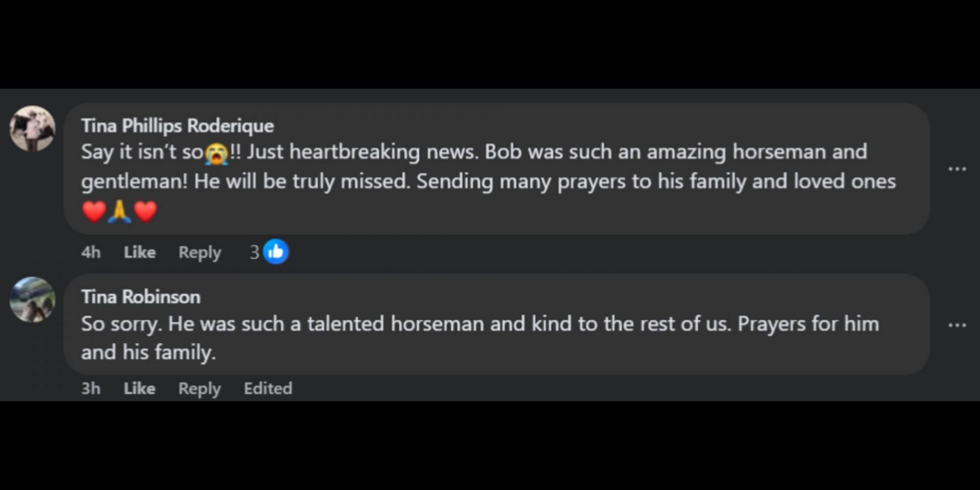Click the crying face emoji
The height and width of the screenshot is (490, 980).
(216, 153)
